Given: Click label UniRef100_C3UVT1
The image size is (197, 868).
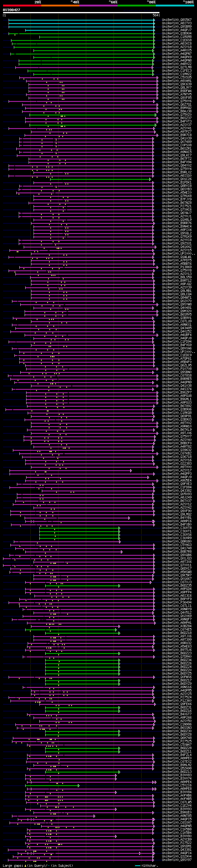Looking at the screenshot, I should click(x=177, y=531).
